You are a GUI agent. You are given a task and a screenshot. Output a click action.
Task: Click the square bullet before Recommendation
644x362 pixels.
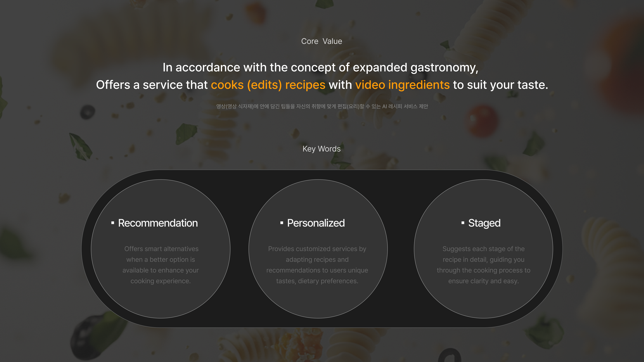click(x=113, y=223)
